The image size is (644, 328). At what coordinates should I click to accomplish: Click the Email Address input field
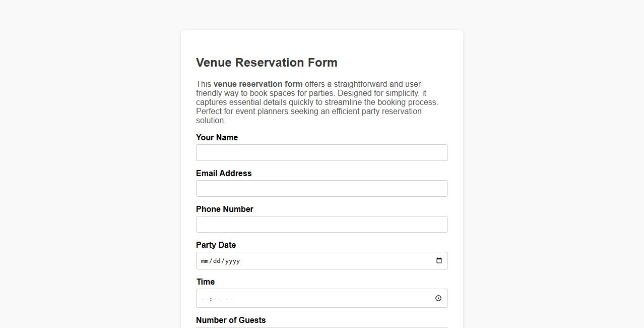321,188
